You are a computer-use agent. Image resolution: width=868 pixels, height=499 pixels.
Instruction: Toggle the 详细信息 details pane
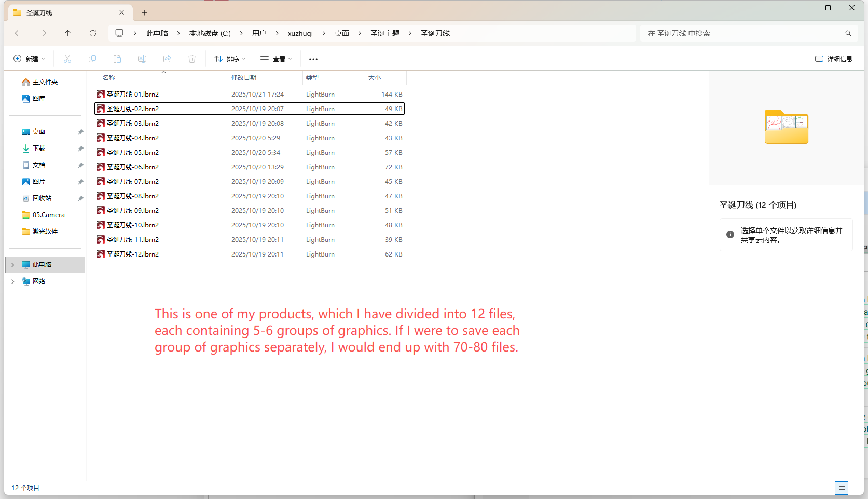point(834,59)
